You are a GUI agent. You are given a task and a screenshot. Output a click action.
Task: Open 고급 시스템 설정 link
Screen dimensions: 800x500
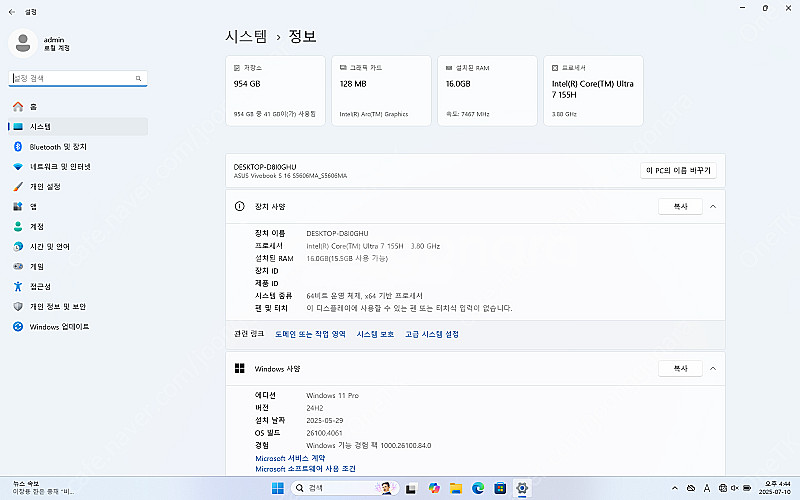click(x=432, y=334)
